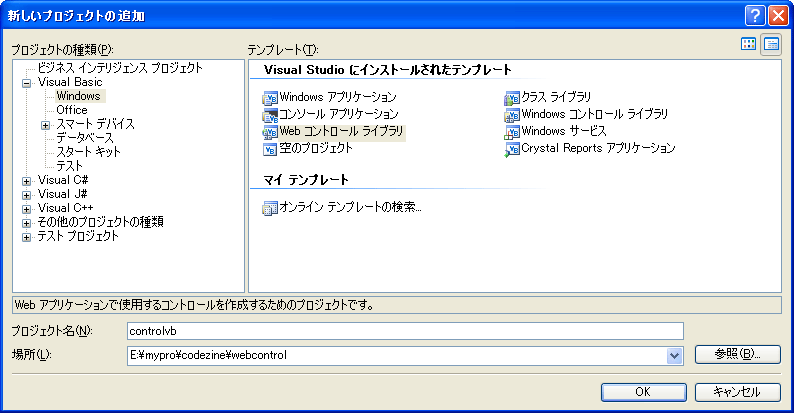The height and width of the screenshot is (413, 794).
Task: Expand the Visual J# node
Action: tap(26, 195)
